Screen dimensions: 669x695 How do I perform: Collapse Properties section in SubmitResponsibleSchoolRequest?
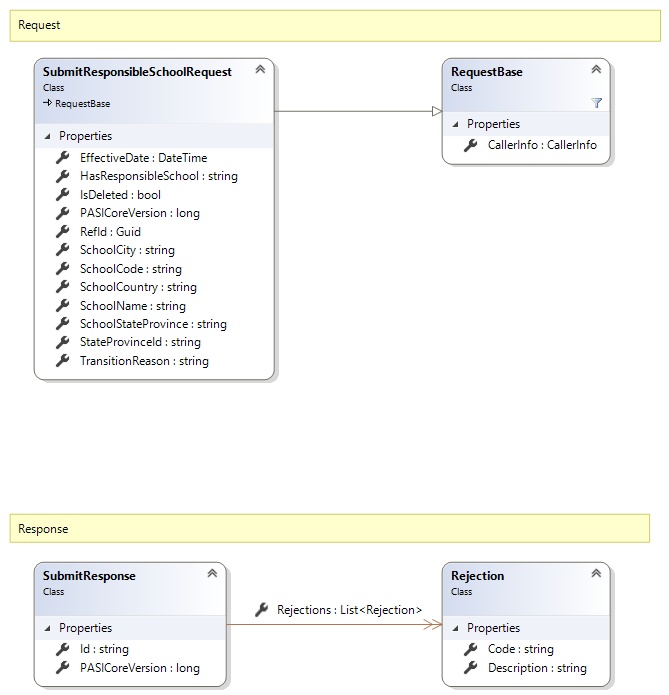[x=46, y=136]
